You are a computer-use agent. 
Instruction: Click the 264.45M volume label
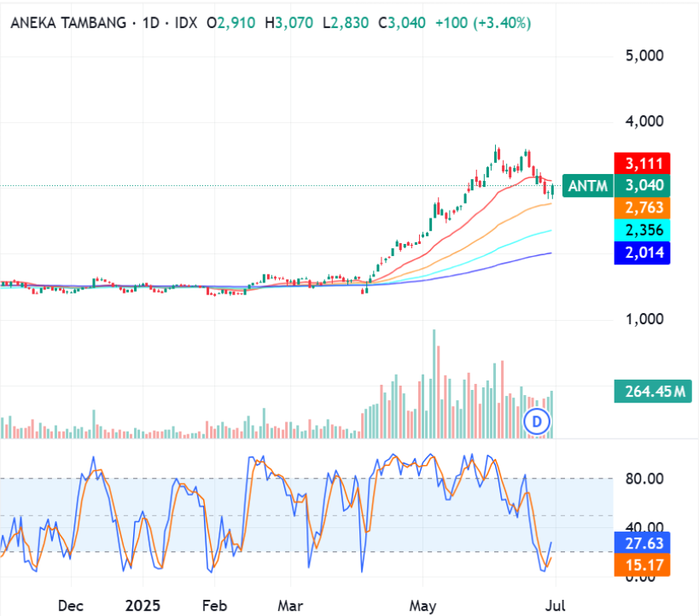click(653, 392)
